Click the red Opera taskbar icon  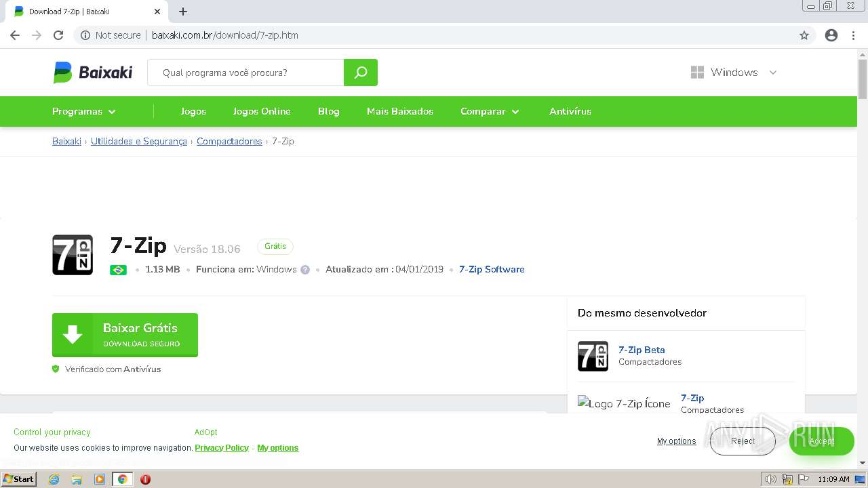point(145,479)
